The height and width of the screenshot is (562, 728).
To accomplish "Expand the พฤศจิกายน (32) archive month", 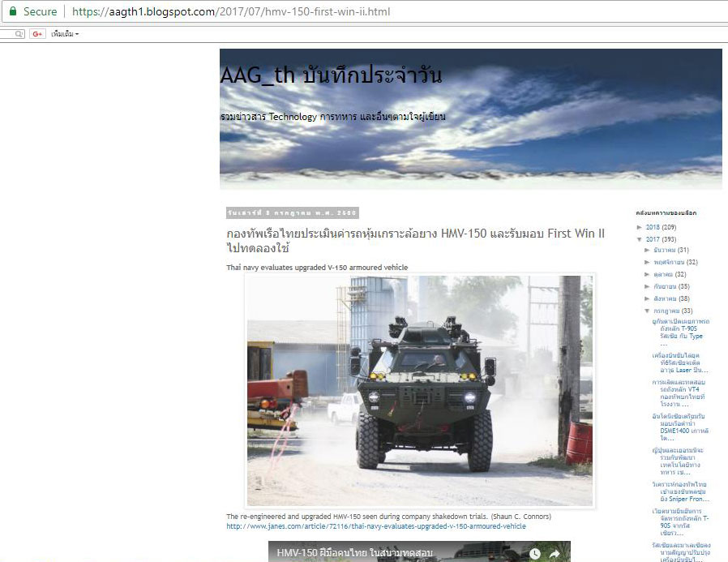I will point(648,263).
